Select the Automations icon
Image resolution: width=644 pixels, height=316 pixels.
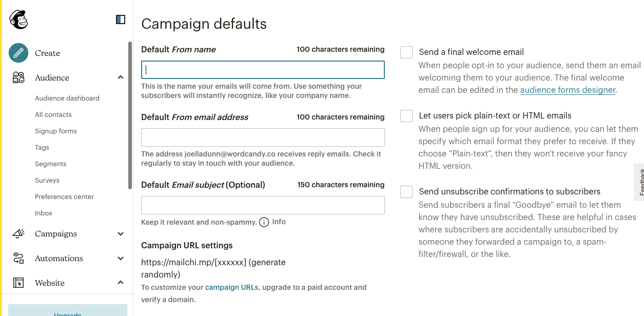point(18,258)
